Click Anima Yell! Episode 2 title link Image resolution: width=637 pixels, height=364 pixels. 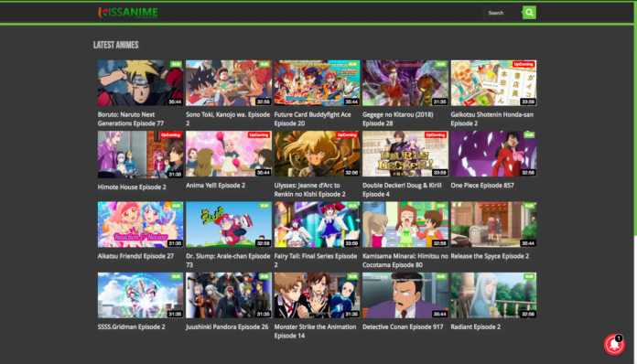pos(215,186)
